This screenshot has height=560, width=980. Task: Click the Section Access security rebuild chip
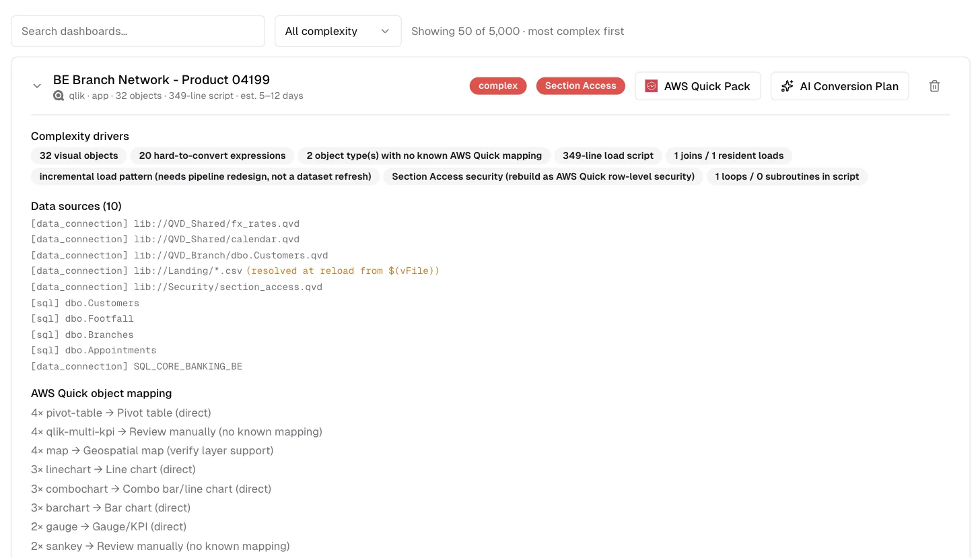tap(543, 176)
